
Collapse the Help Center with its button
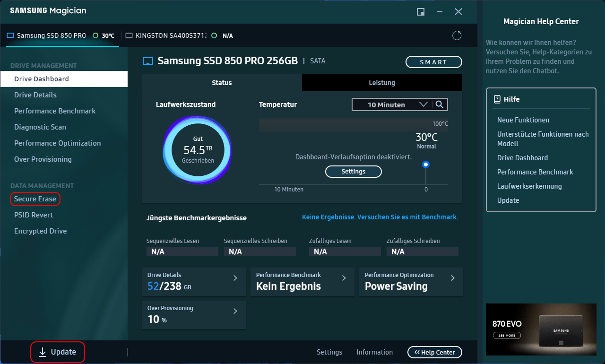[x=435, y=352]
